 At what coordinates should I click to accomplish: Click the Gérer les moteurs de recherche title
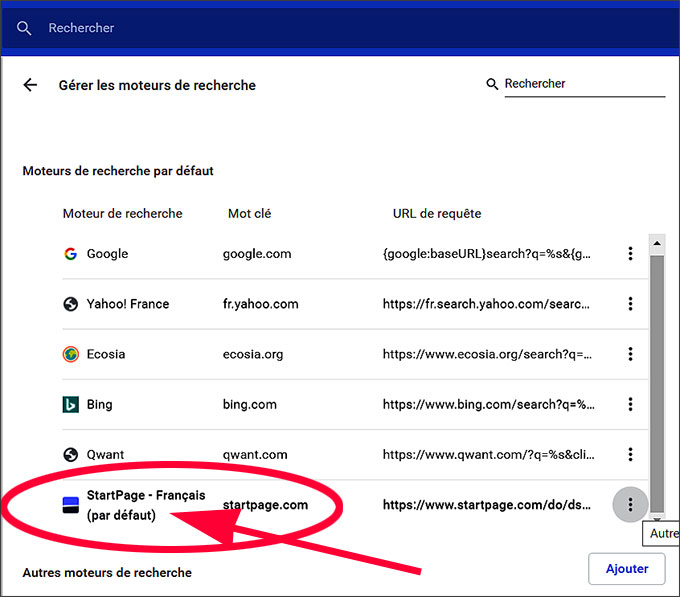pos(157,85)
